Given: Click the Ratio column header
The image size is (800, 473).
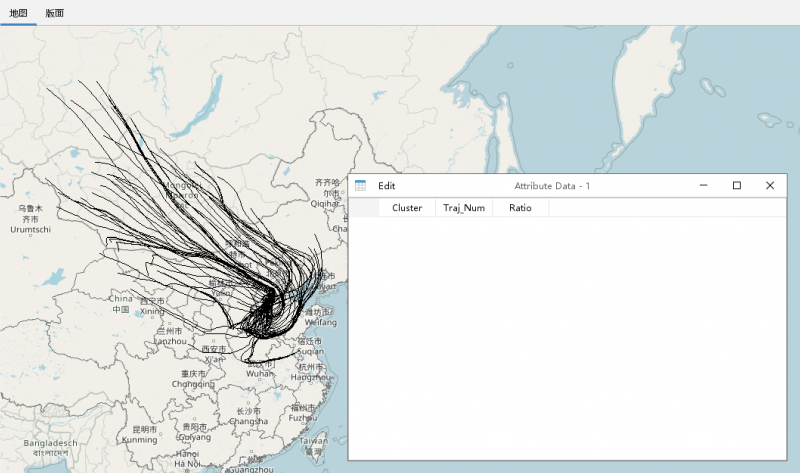Looking at the screenshot, I should [x=520, y=208].
